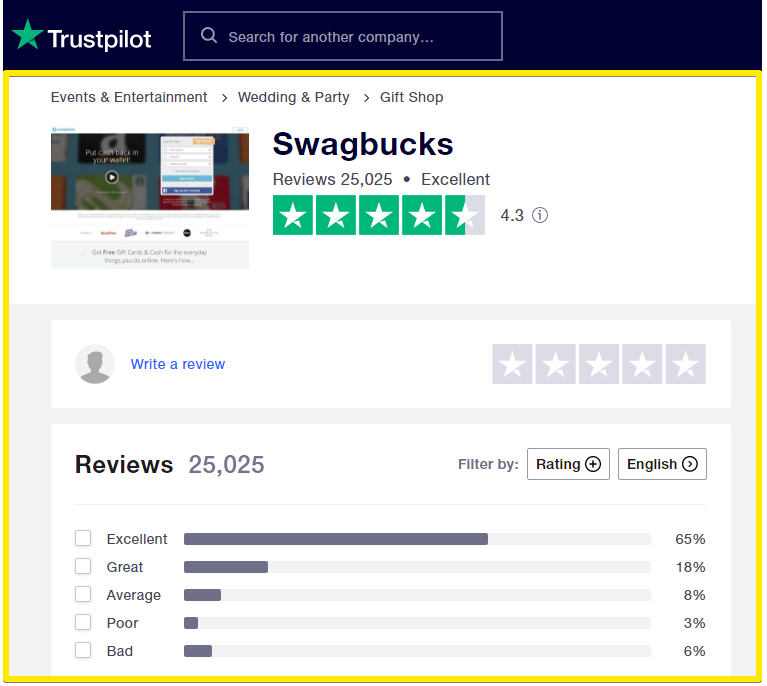Screen dimensions: 767x686
Task: Focus the 'Search for another company' field
Action: [343, 36]
